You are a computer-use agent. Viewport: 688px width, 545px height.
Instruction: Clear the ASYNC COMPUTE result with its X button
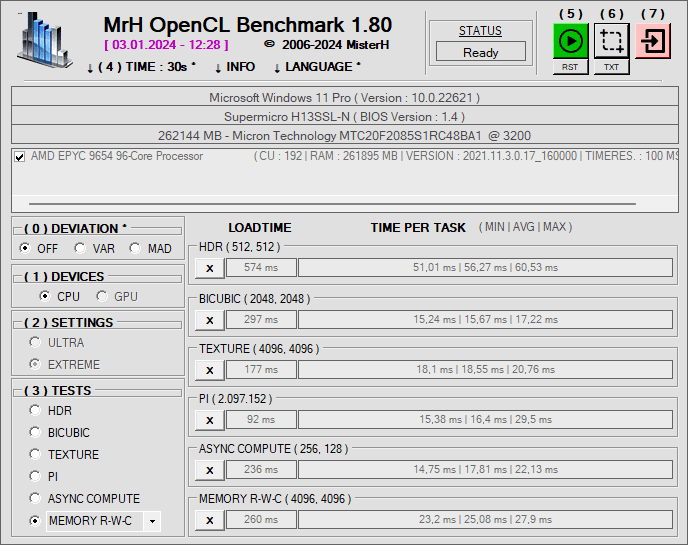click(210, 470)
